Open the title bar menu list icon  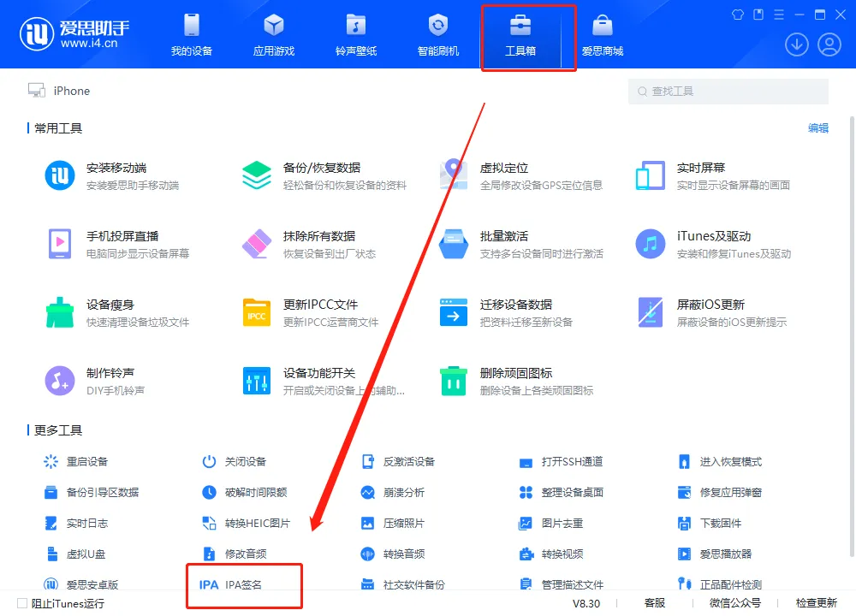(779, 15)
